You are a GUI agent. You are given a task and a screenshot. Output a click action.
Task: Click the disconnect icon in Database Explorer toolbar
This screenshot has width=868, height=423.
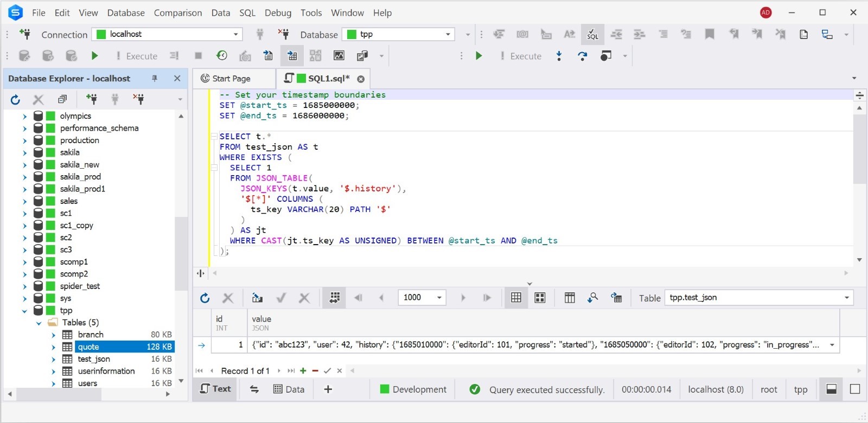tap(138, 99)
